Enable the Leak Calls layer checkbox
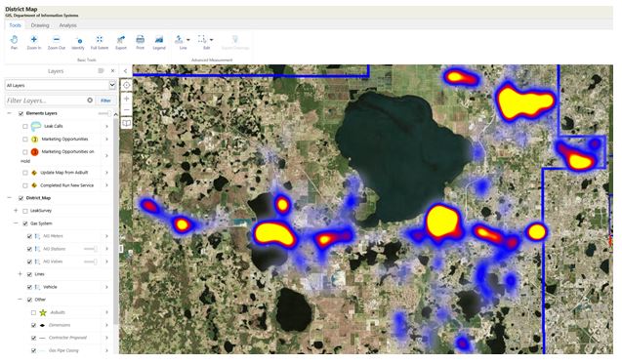 (x=25, y=127)
